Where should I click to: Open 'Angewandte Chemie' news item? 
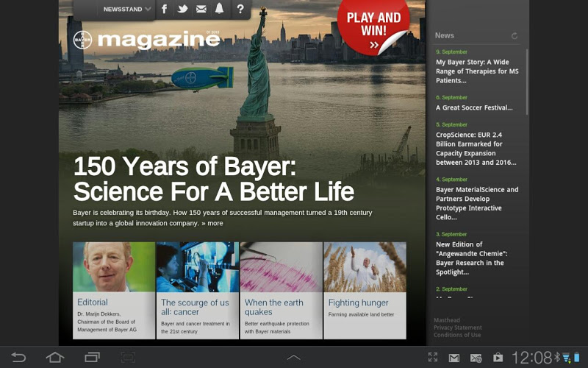pyautogui.click(x=471, y=258)
